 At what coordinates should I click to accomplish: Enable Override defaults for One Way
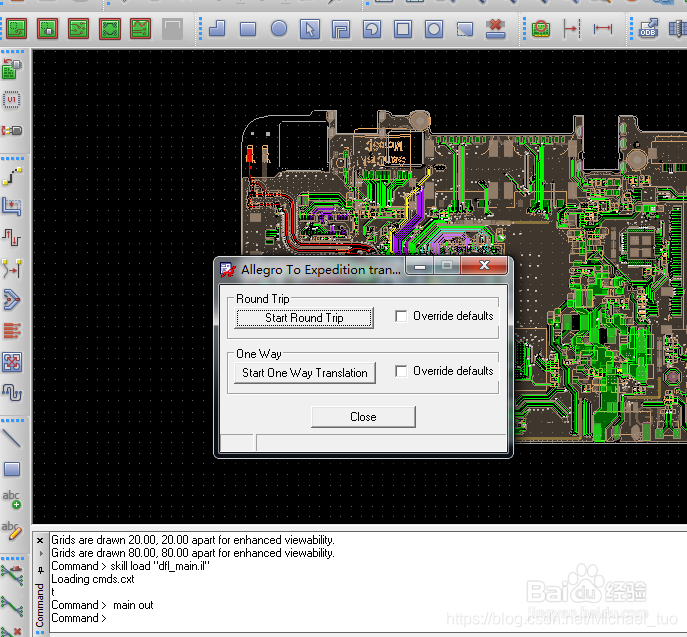401,371
